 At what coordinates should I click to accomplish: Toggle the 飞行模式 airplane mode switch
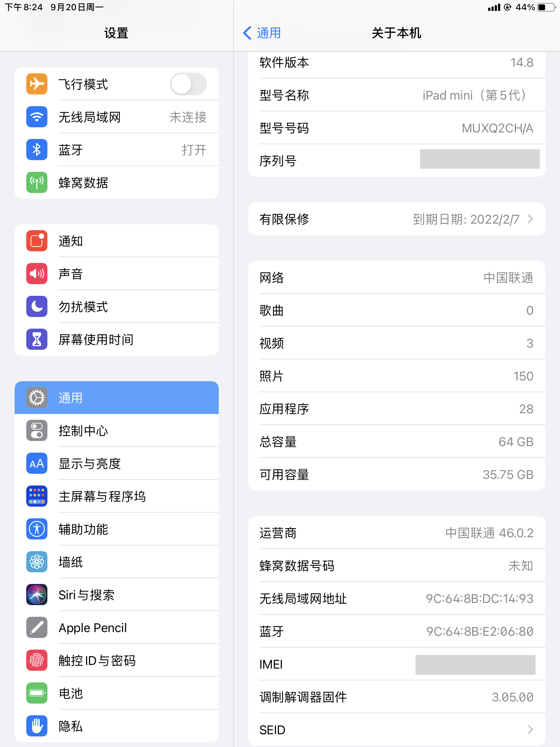pyautogui.click(x=188, y=84)
